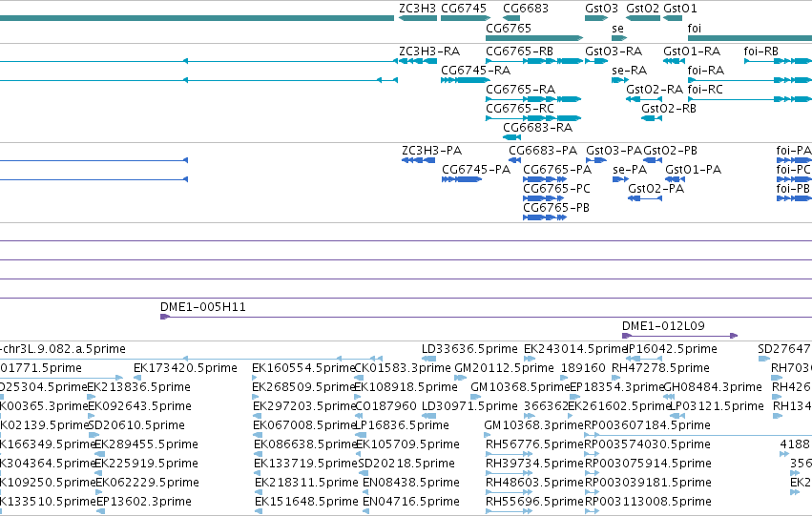This screenshot has height=516, width=812.
Task: Select the foi-PB protein label
Action: click(793, 189)
